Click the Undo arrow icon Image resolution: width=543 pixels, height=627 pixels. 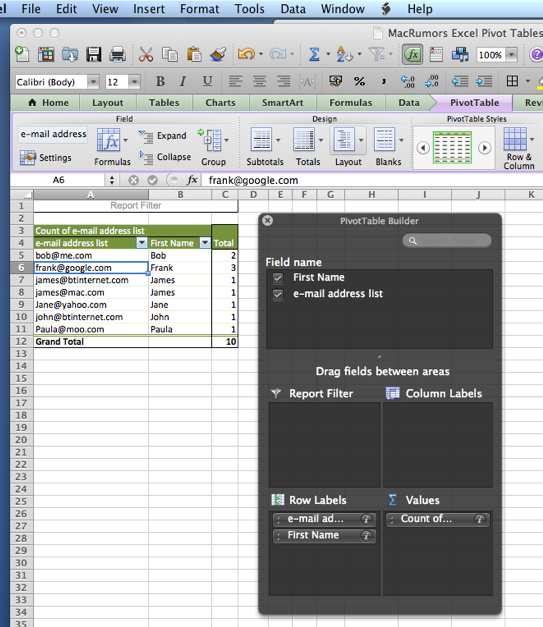(246, 54)
